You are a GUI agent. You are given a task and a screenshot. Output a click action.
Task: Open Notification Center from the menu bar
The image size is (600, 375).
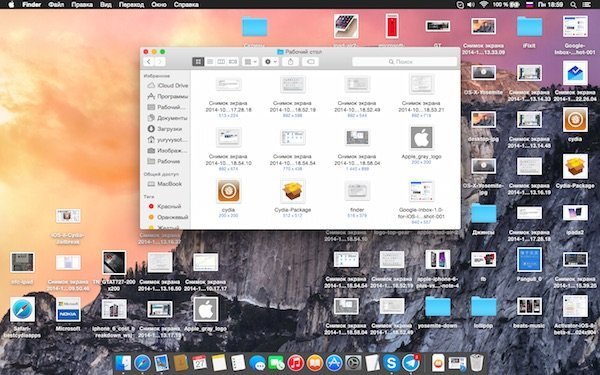(x=586, y=5)
